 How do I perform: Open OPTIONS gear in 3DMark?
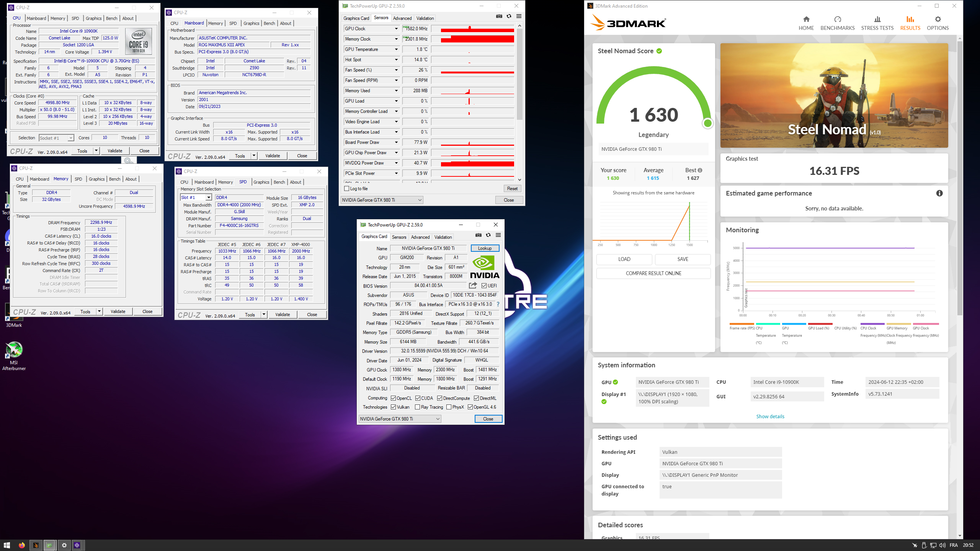click(938, 19)
